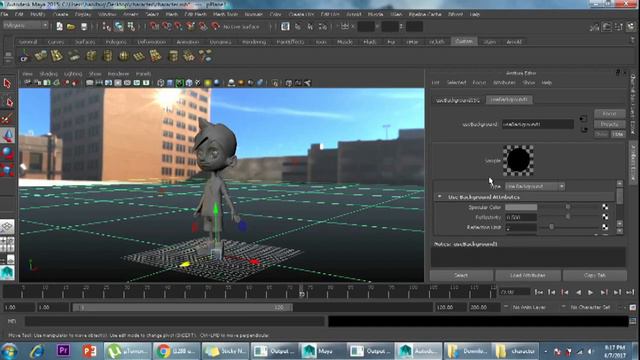Click the useBackground name input field

[538, 124]
